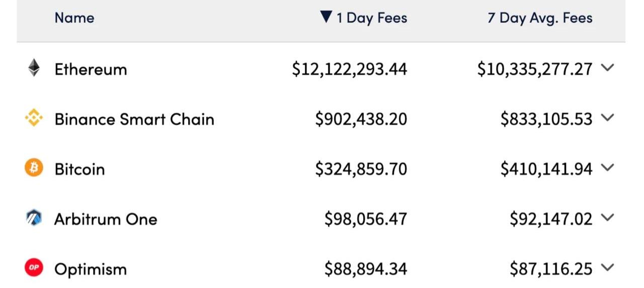644x288 pixels.
Task: Open the Optimism name link
Action: click(x=91, y=269)
